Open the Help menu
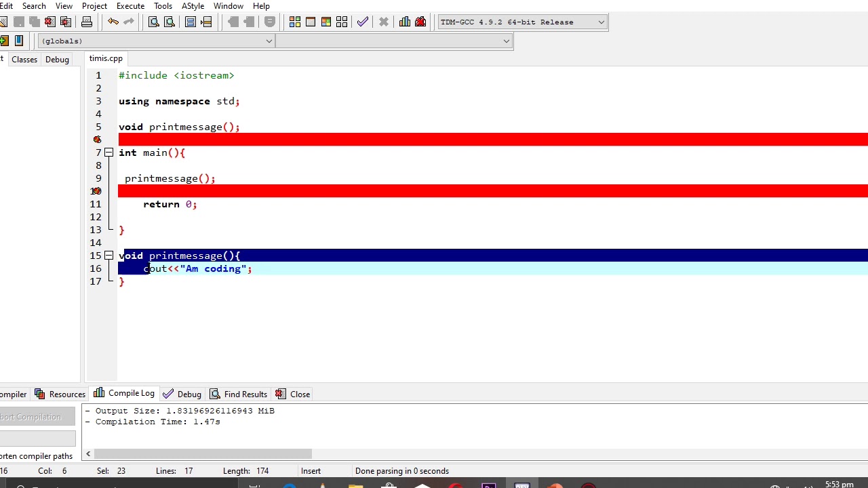This screenshot has width=868, height=488. (x=261, y=6)
